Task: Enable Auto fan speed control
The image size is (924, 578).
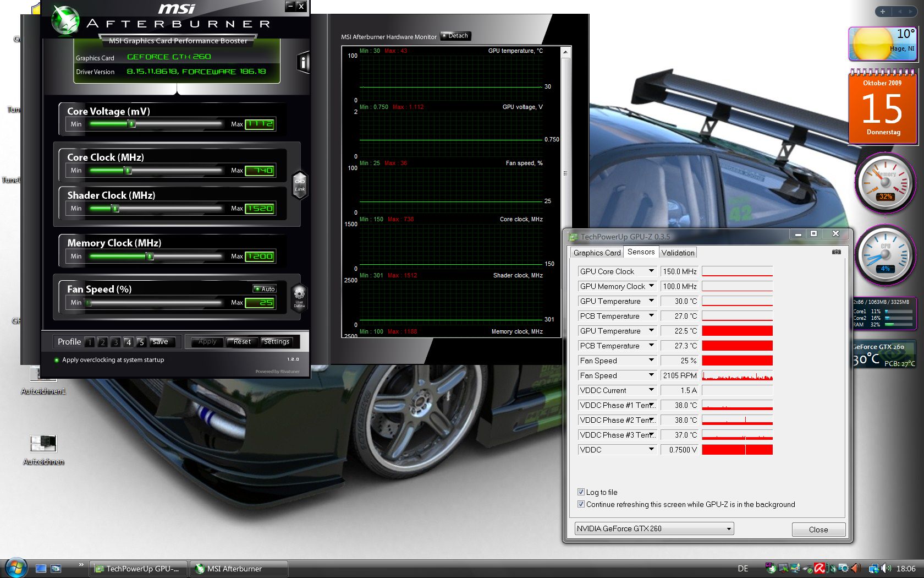Action: click(265, 288)
